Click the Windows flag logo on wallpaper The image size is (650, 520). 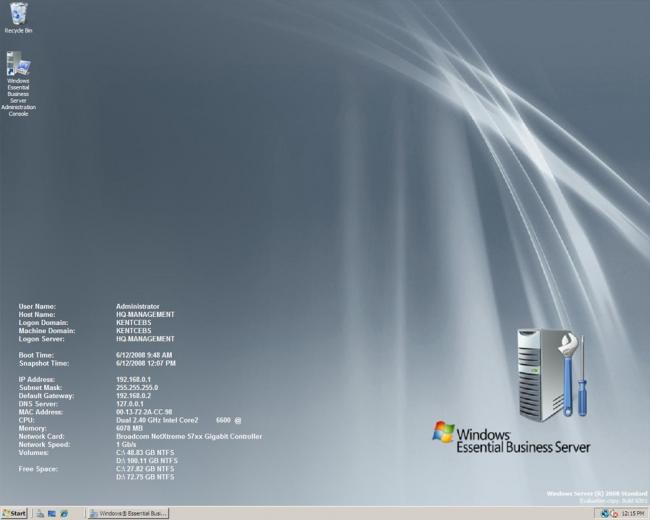point(444,433)
